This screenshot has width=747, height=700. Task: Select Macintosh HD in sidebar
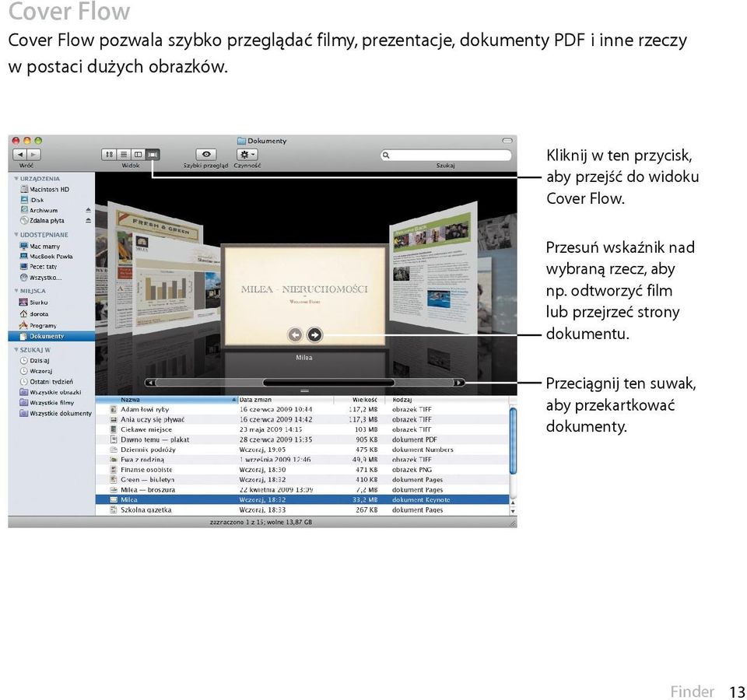click(45, 189)
